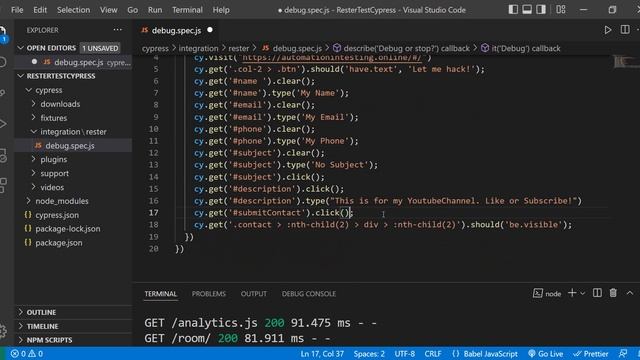Open Explorer more actions ellipsis
Image resolution: width=640 pixels, height=360 pixels.
[x=118, y=30]
